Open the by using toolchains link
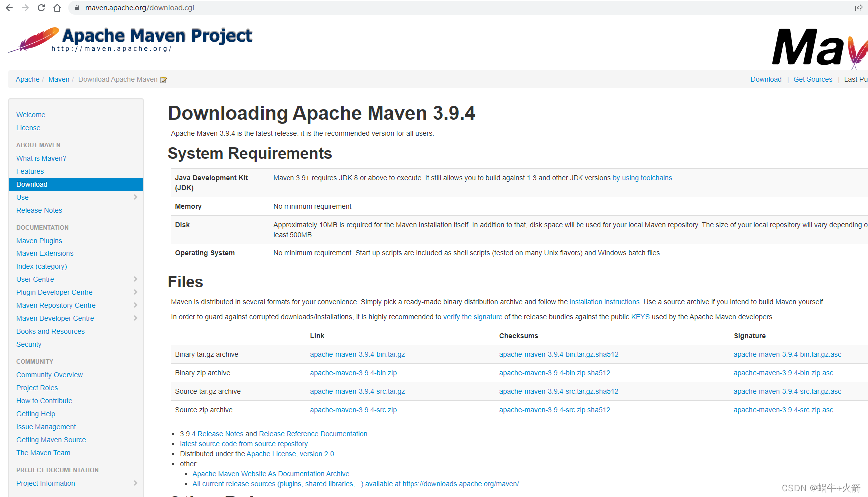The width and height of the screenshot is (868, 497). pyautogui.click(x=643, y=178)
